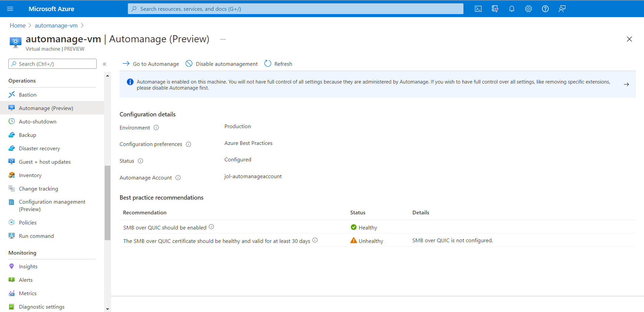Screen dimensions: 644x312
Task: Open the ellipsis more options menu
Action: coord(223,39)
